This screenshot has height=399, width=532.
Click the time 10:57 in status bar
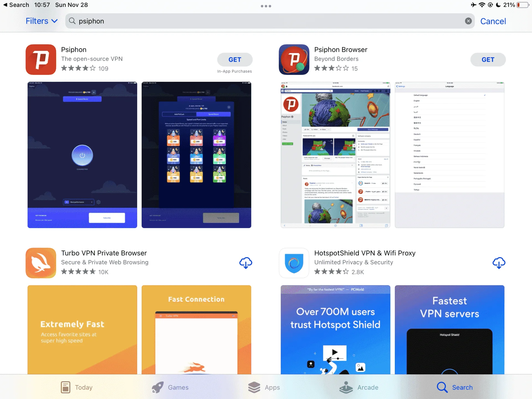[42, 5]
